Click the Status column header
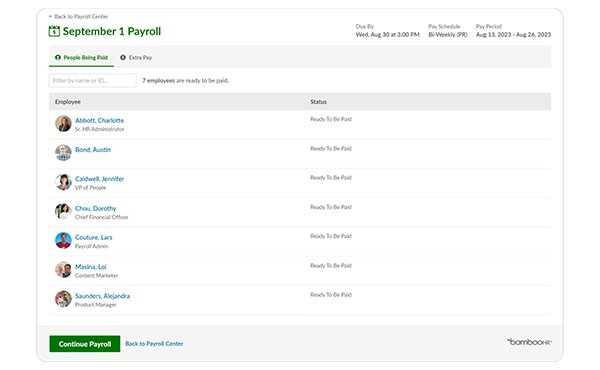600x370 pixels. [x=318, y=102]
